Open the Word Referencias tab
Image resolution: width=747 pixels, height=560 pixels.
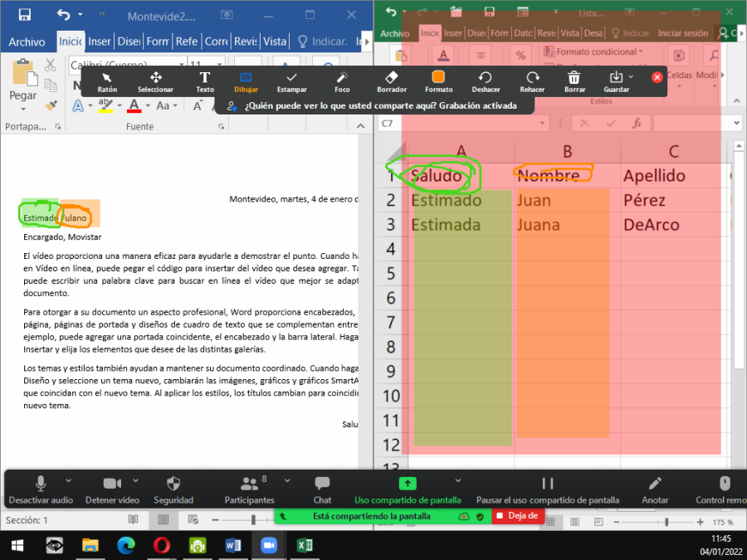(187, 41)
